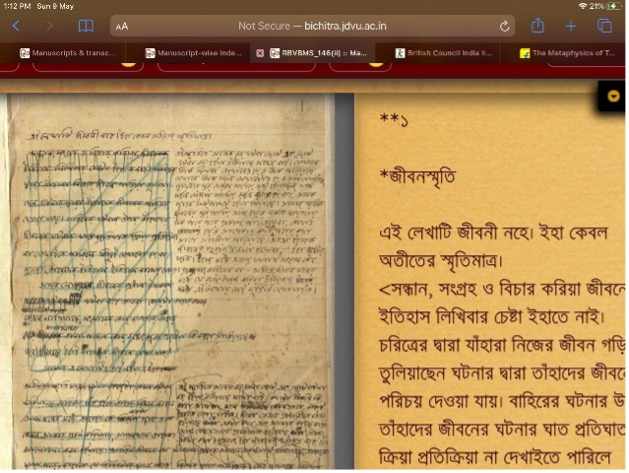Click the জীবনস্মৃতি heading in transcription

417,176
